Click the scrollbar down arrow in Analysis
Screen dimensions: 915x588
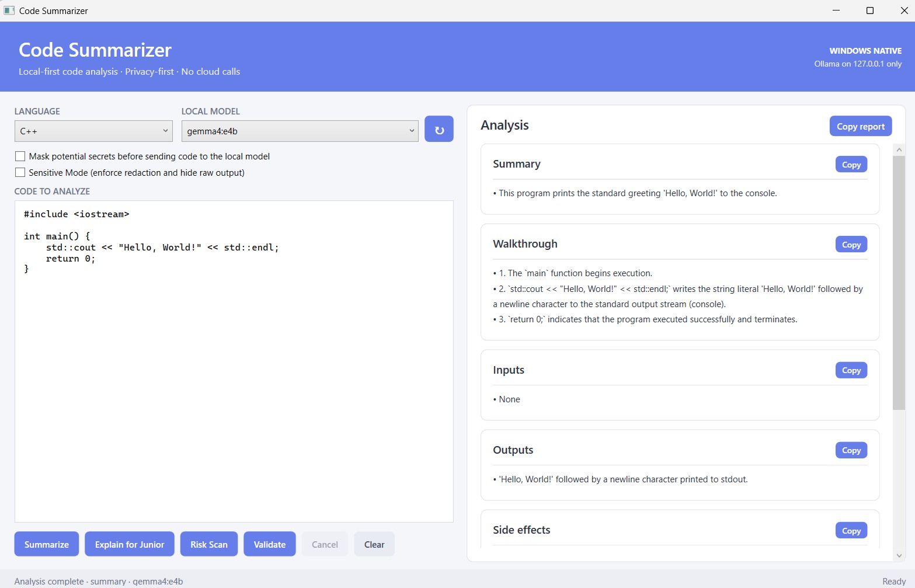(x=899, y=555)
